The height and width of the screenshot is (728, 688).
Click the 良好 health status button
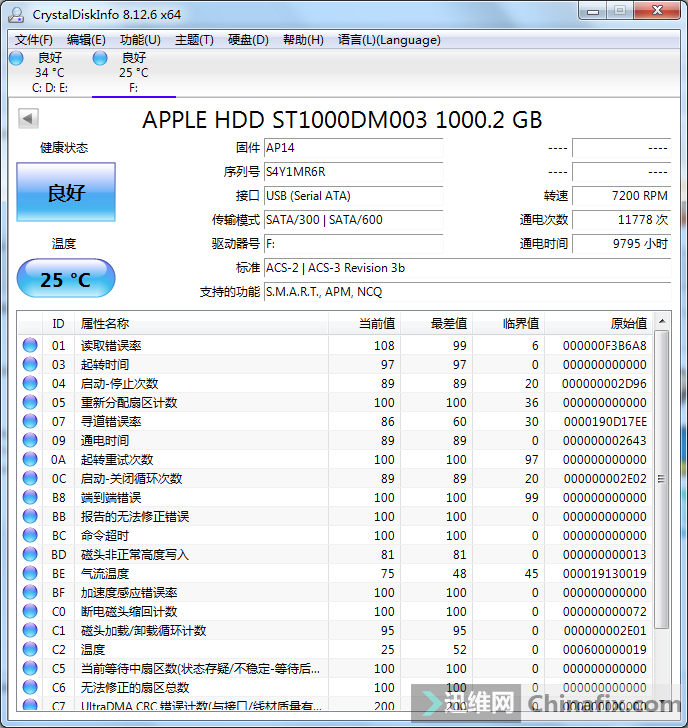[66, 192]
